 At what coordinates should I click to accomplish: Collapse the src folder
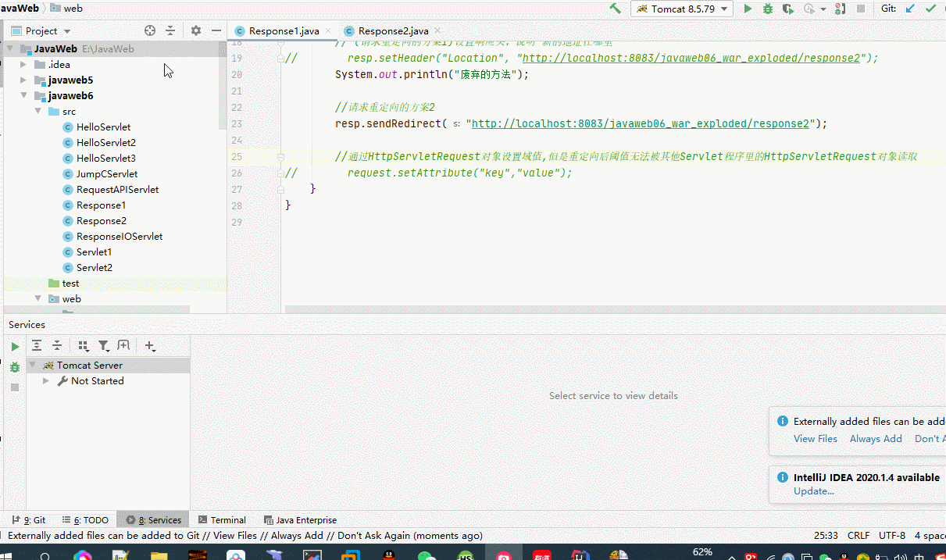(37, 111)
